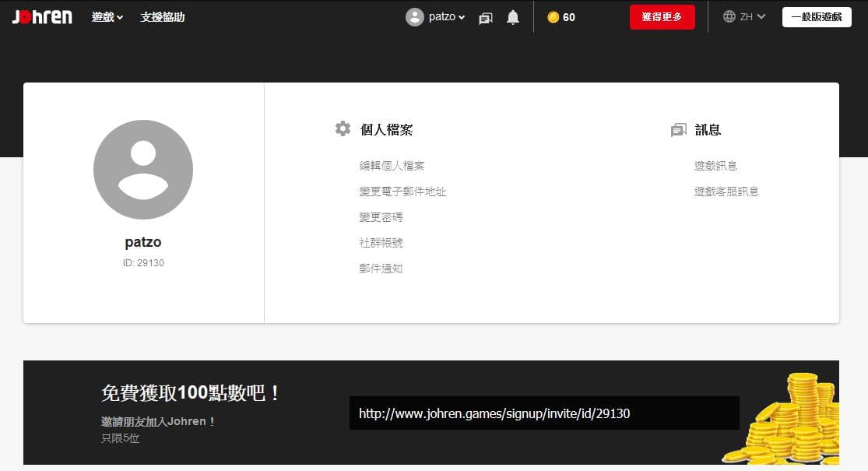Expand the patzo account dropdown

(x=447, y=16)
